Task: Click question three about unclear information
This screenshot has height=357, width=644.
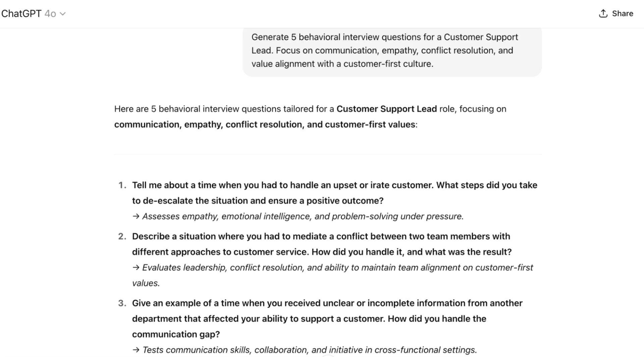Action: click(327, 319)
